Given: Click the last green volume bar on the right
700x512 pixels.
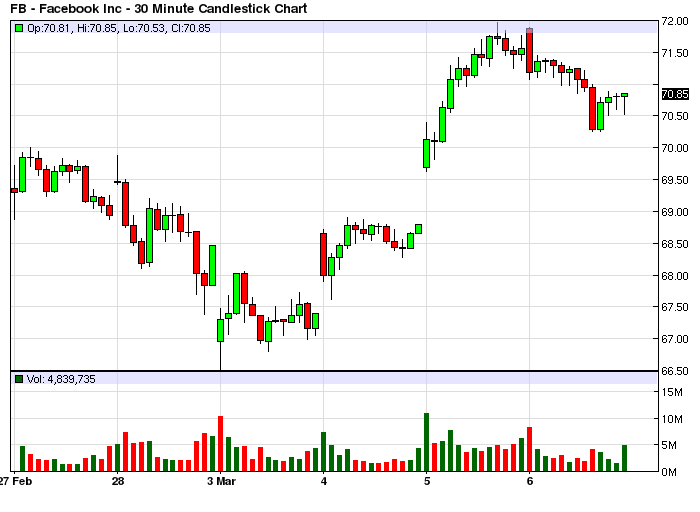Looking at the screenshot, I should point(625,458).
